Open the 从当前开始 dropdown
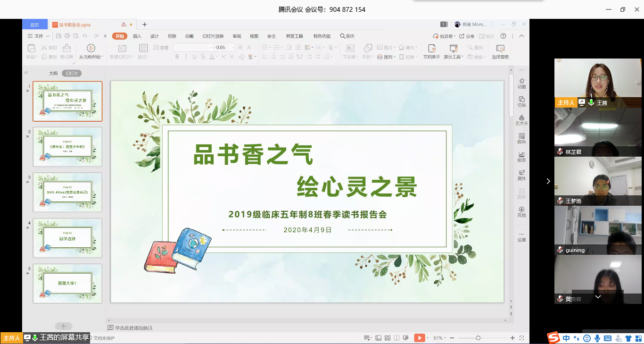 click(x=91, y=57)
